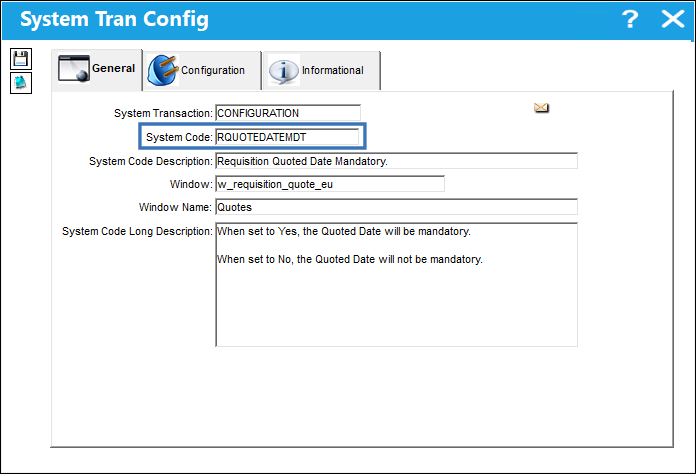This screenshot has width=696, height=474.
Task: Click the Window Name field Quotes
Action: pyautogui.click(x=396, y=207)
